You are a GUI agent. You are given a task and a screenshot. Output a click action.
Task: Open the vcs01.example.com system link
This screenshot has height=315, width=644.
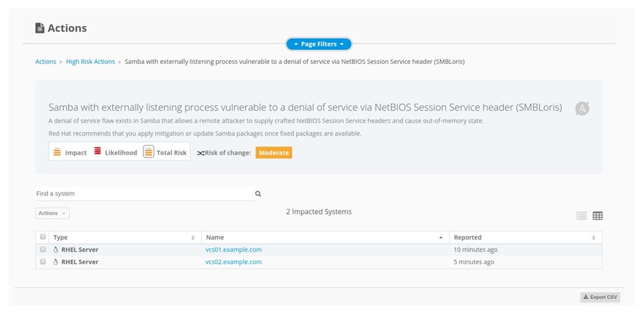tap(233, 250)
